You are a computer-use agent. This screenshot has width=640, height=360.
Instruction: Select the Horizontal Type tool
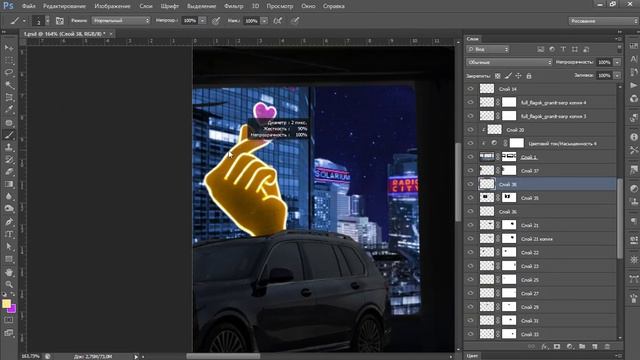click(9, 234)
